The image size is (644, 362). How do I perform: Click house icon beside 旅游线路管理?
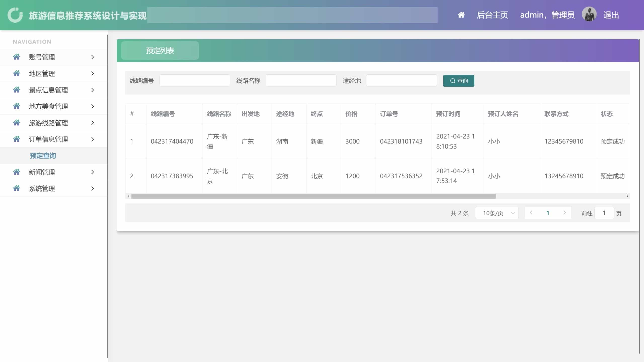[x=17, y=123]
